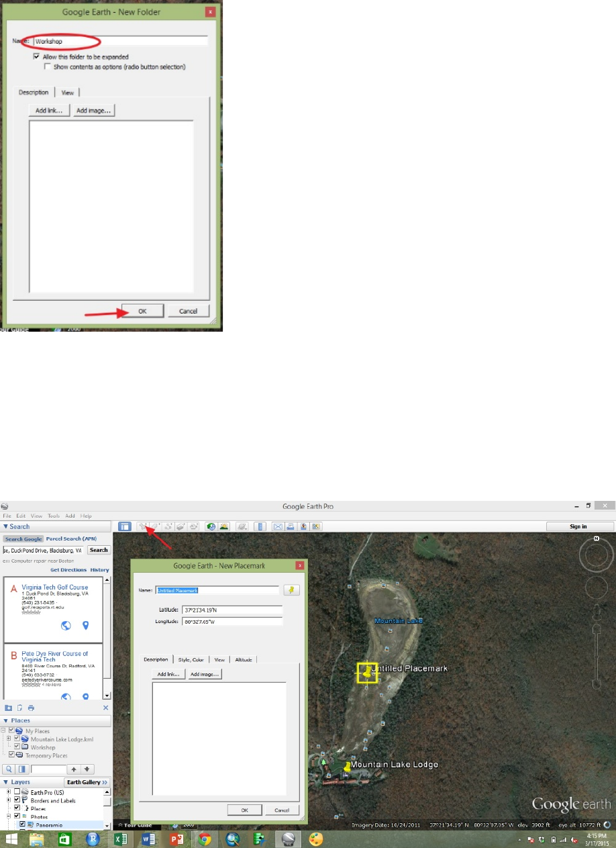Open the View tab in New Folder dialog
Screen dimensions: 616x848
[x=68, y=93]
